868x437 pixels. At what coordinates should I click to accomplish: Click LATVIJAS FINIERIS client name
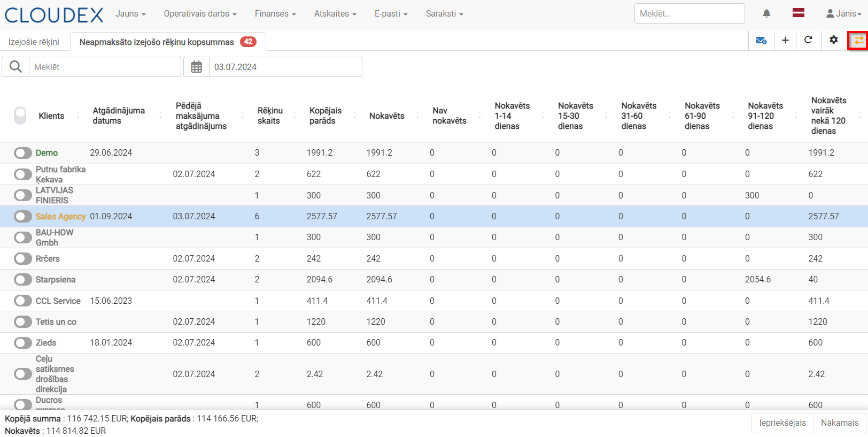(x=55, y=195)
